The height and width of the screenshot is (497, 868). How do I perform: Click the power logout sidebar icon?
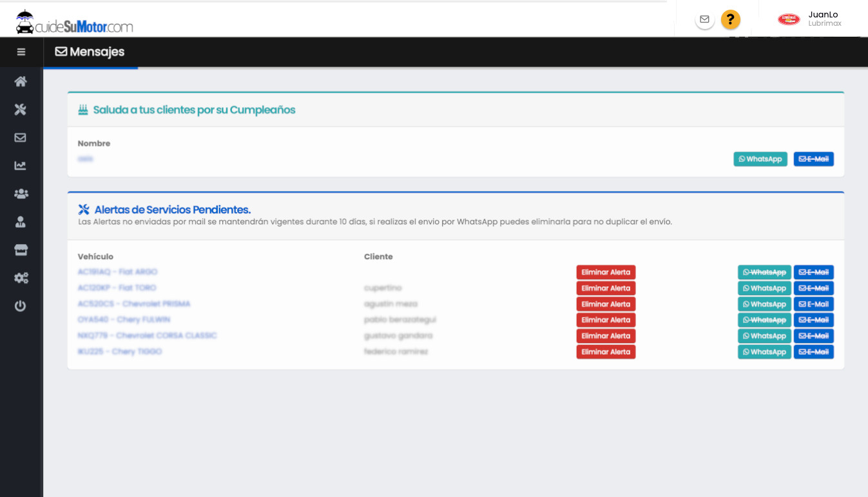[x=21, y=306]
